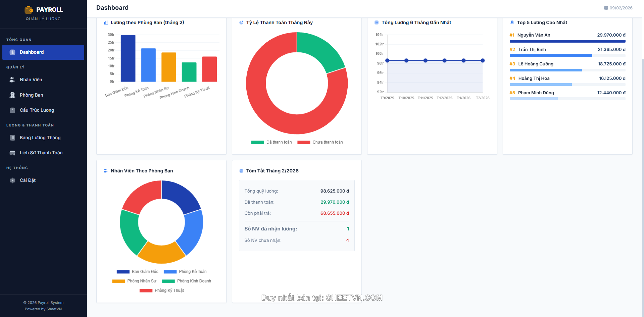This screenshot has width=644, height=317.
Task: Click the Payroll wallet logo icon
Action: coord(29,10)
